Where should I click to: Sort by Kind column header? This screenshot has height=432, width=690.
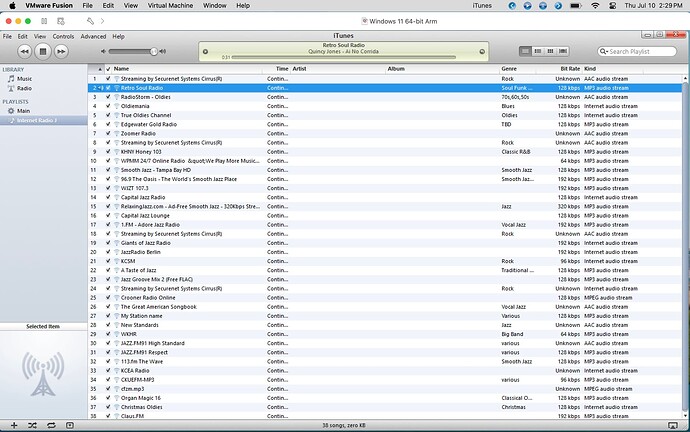click(x=613, y=69)
